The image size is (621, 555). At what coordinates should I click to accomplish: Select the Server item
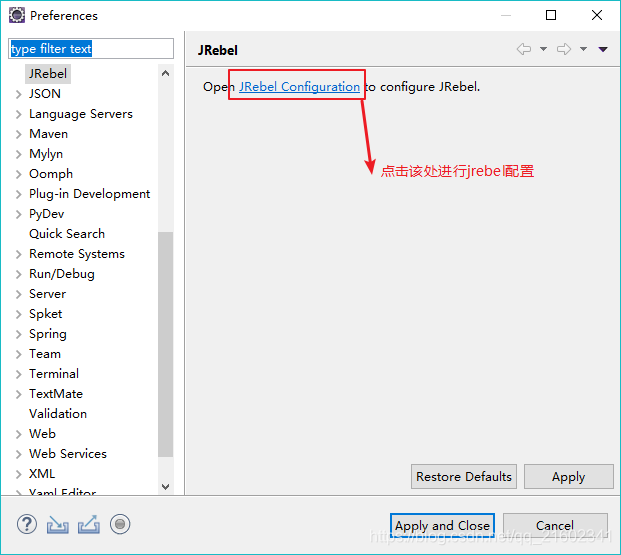48,294
